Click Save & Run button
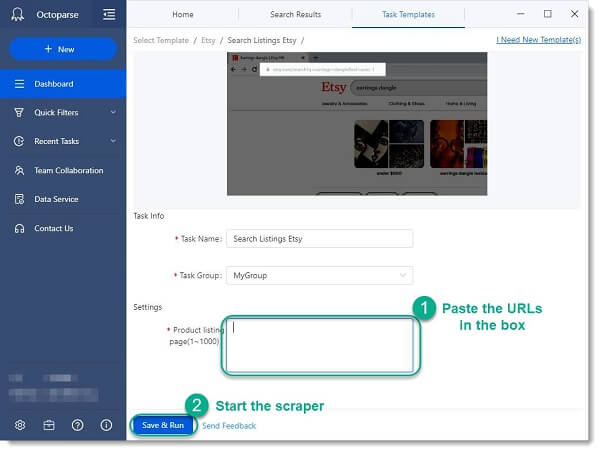 pyautogui.click(x=163, y=425)
